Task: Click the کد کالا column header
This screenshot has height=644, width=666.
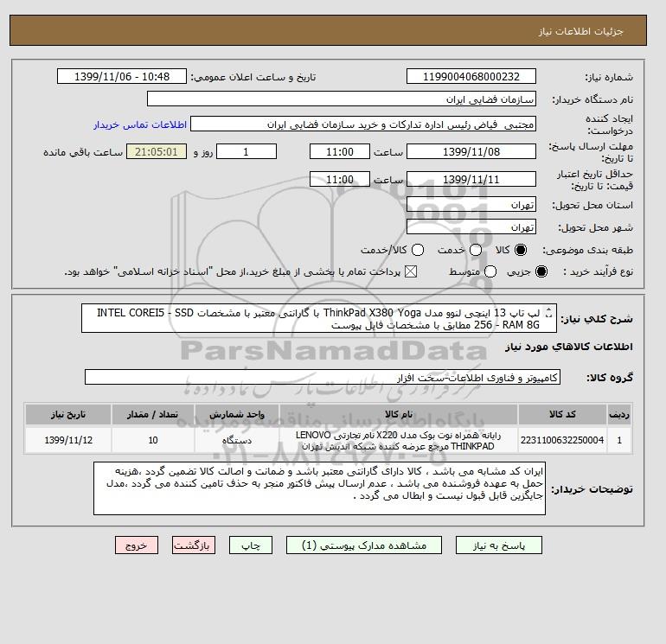Action: click(562, 414)
